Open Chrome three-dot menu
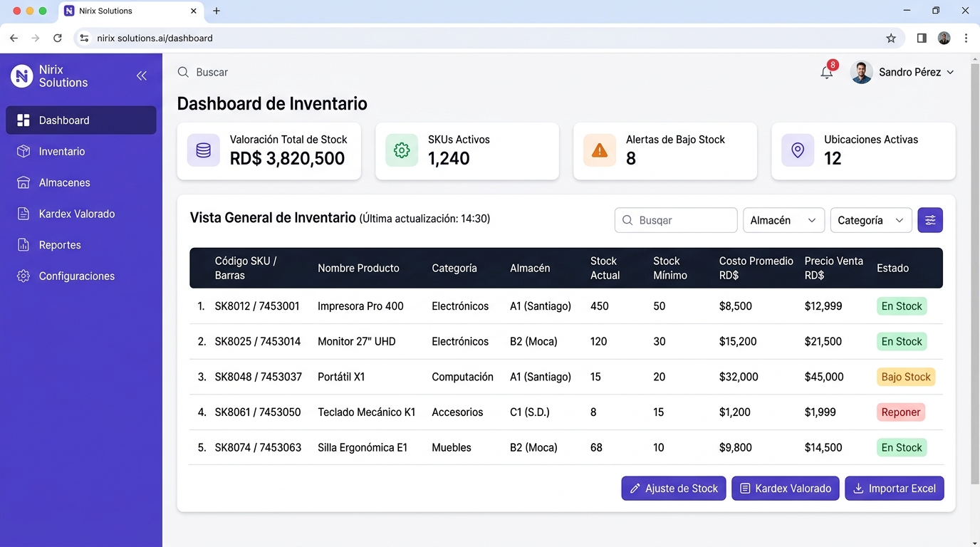The width and height of the screenshot is (980, 547). (x=966, y=38)
